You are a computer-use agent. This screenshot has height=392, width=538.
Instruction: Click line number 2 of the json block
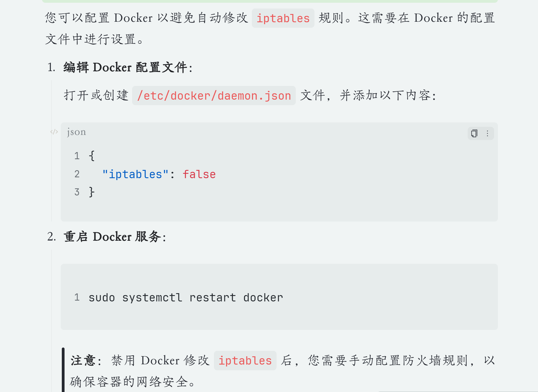[77, 174]
